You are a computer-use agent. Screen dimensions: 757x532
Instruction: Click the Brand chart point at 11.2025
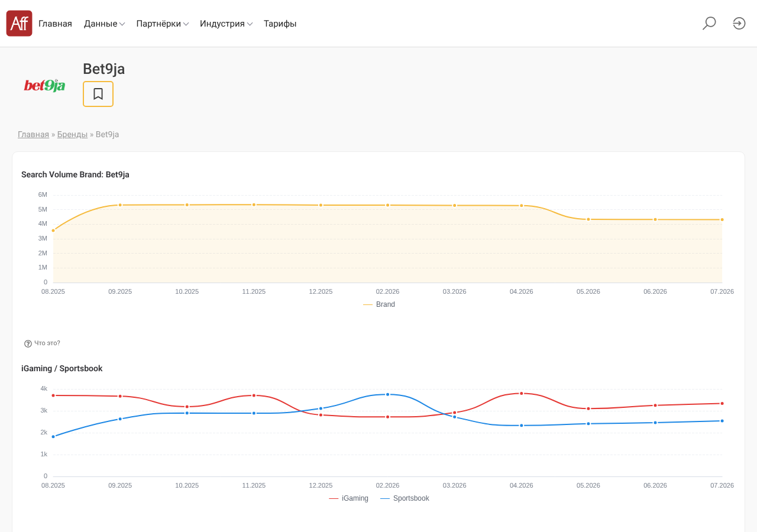[254, 205]
